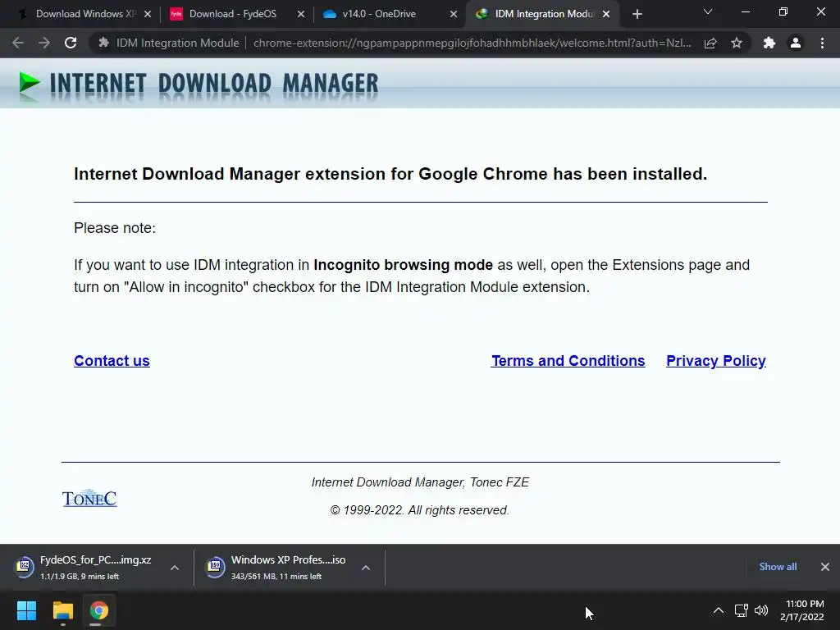The image size is (840, 630).
Task: Go back to the previous page
Action: coord(18,43)
